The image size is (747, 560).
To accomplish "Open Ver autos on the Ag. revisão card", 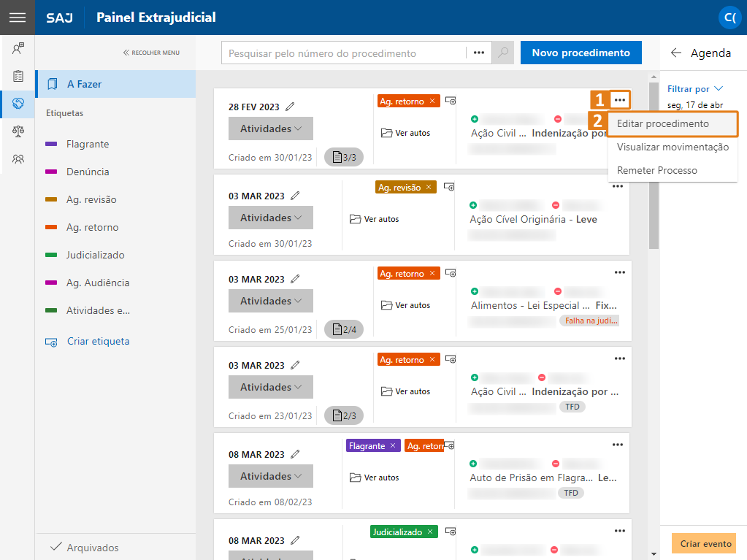I will (x=375, y=219).
